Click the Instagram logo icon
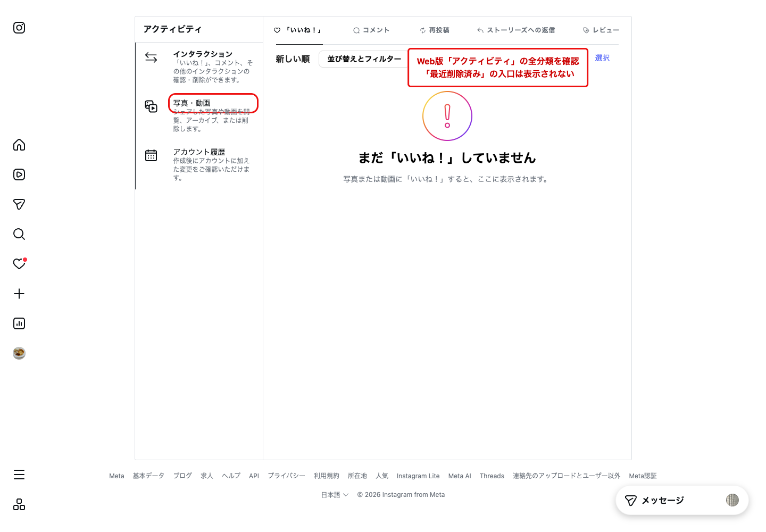 [x=19, y=28]
